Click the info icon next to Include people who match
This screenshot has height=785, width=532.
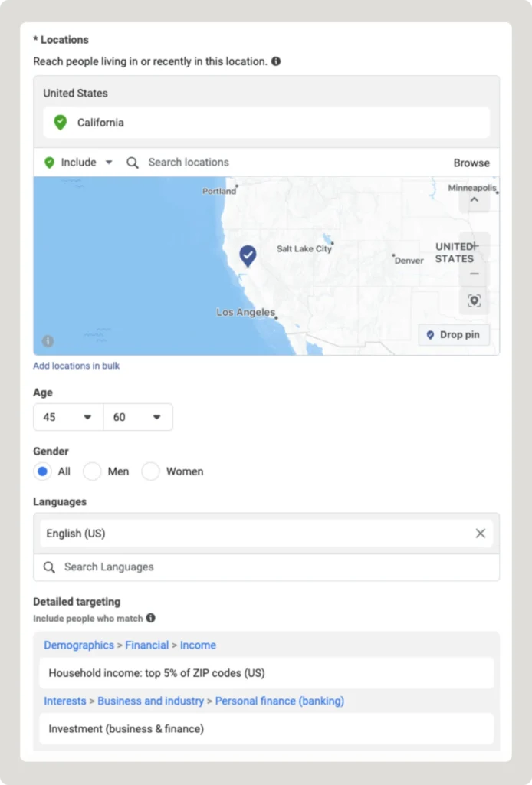tap(150, 618)
